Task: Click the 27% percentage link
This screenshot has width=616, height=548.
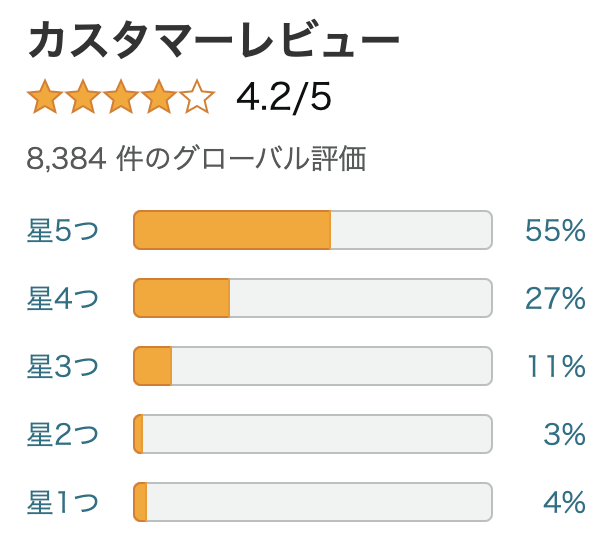Action: (555, 298)
